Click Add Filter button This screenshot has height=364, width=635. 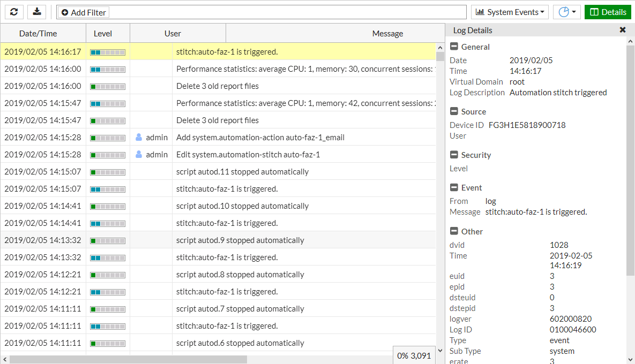83,12
